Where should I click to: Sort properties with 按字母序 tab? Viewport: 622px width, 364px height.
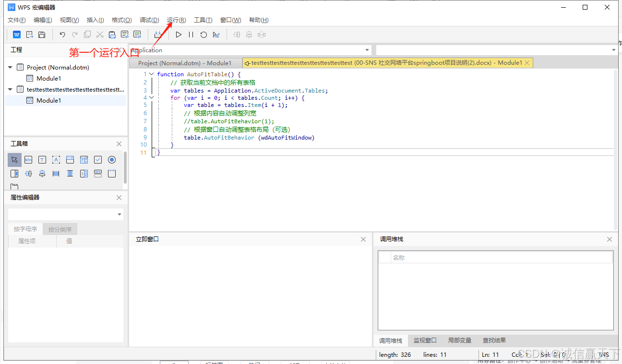[25, 229]
